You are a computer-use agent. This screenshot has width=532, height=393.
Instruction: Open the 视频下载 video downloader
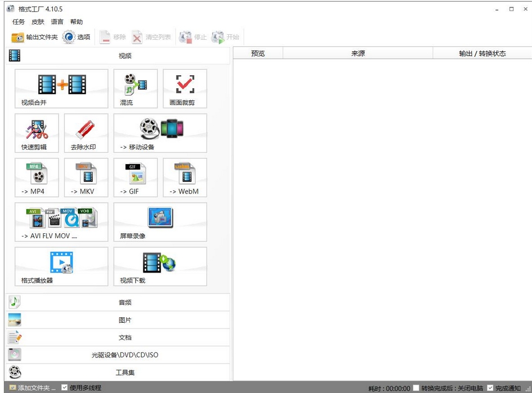click(x=160, y=267)
